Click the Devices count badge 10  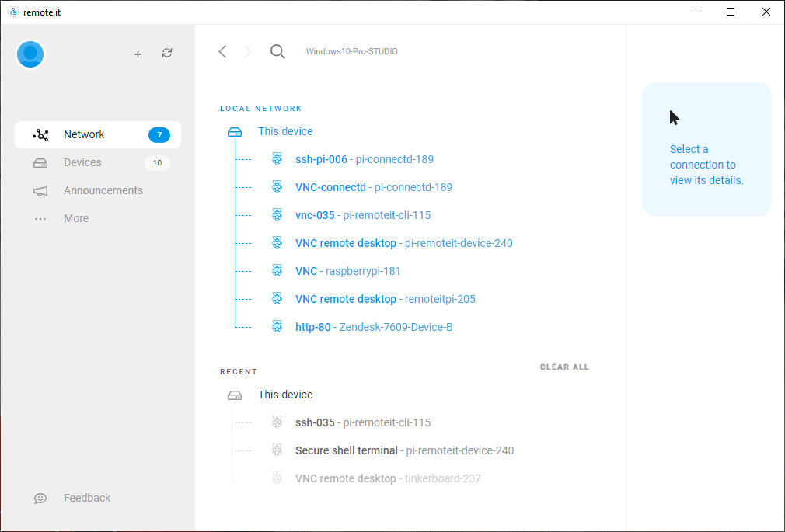157,162
